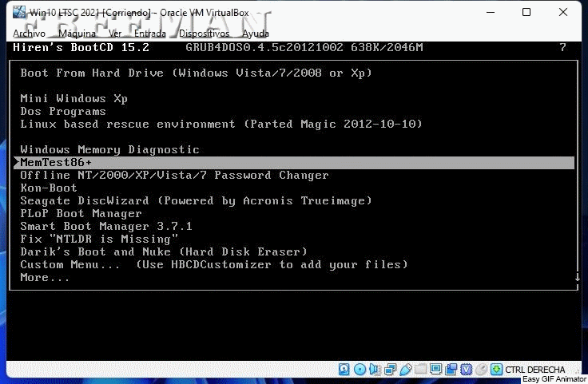
Task: Select Linux based rescue environment entry
Action: tap(221, 124)
